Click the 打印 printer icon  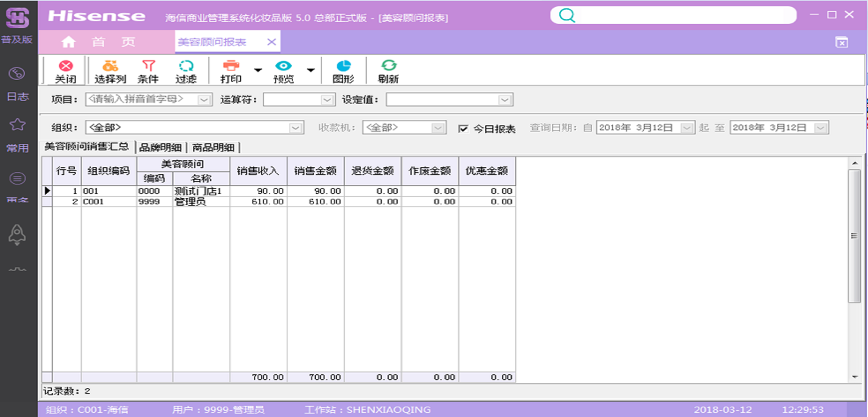point(231,66)
